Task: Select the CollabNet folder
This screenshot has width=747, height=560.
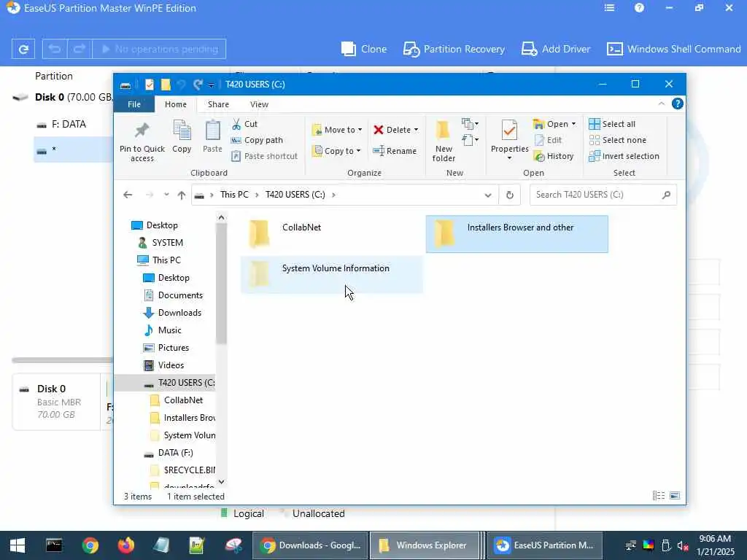Action: coord(331,234)
